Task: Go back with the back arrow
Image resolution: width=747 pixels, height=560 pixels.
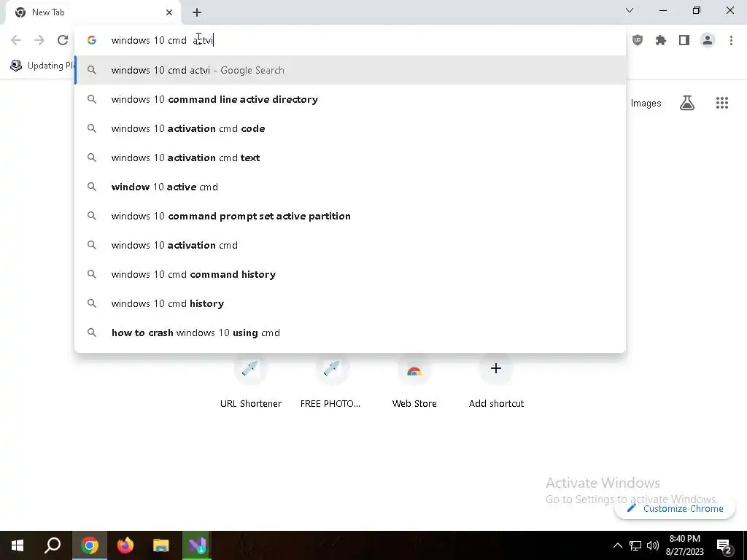Action: tap(16, 40)
